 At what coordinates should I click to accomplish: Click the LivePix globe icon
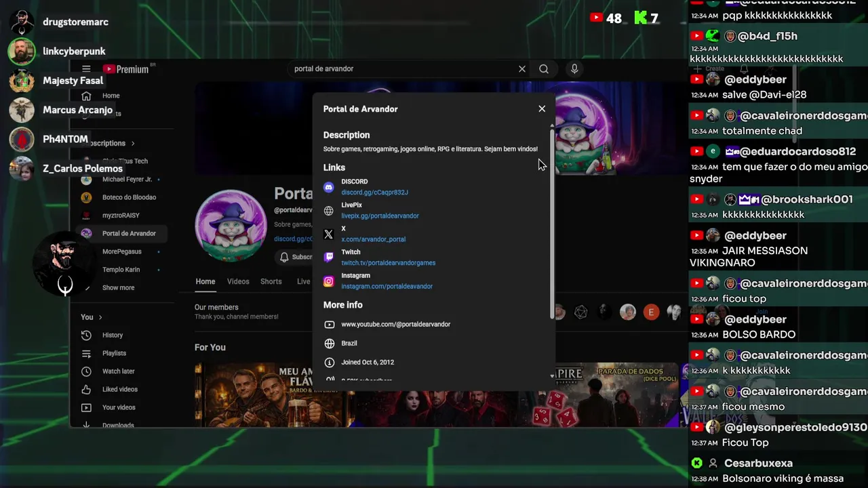329,211
